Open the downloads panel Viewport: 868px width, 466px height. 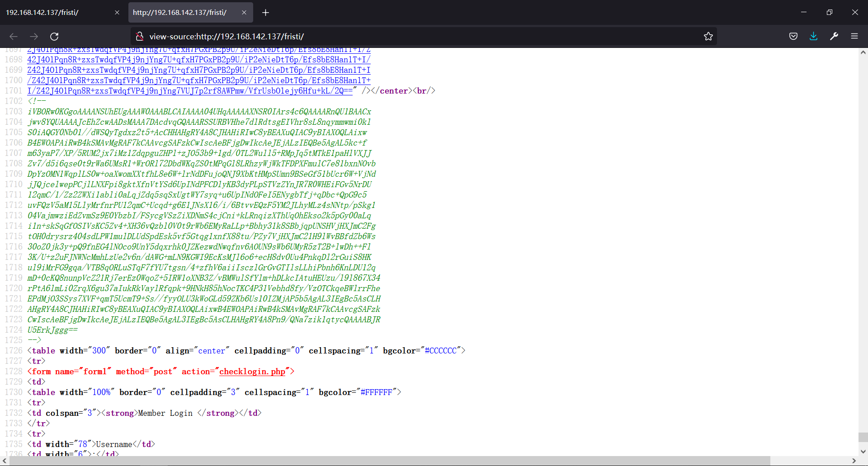point(813,36)
